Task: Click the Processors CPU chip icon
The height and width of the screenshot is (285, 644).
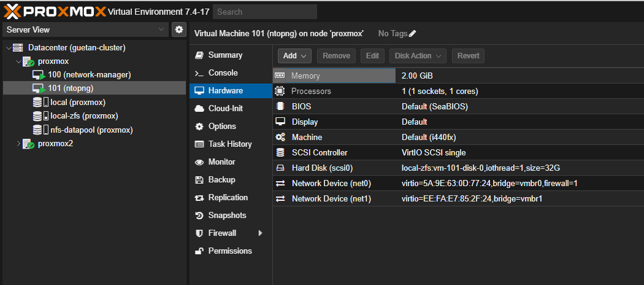Action: (x=280, y=91)
